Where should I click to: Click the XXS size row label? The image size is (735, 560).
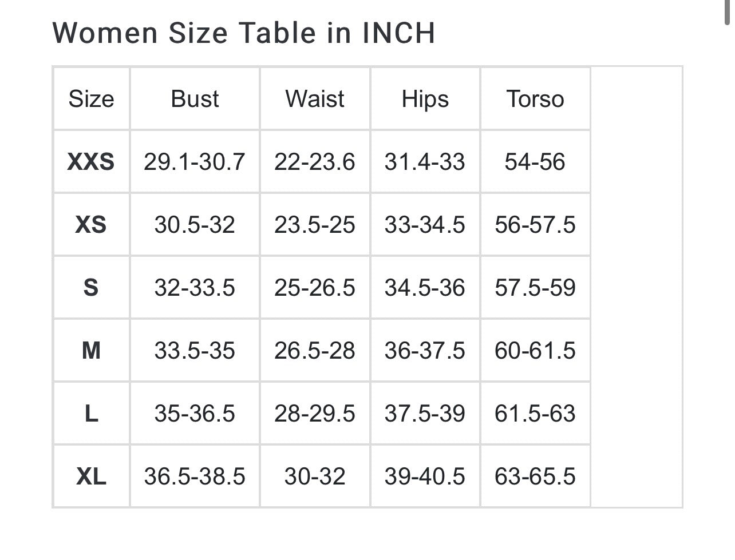click(91, 162)
